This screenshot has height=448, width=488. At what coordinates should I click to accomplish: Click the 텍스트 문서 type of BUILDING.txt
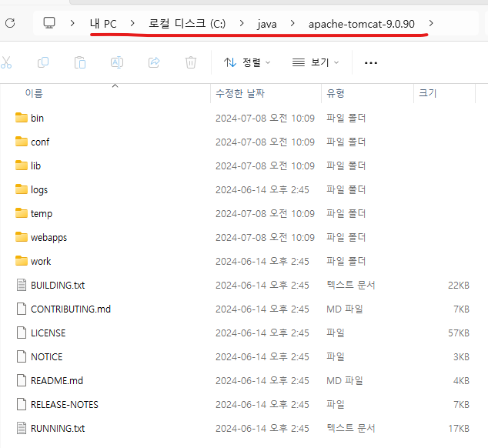point(350,285)
